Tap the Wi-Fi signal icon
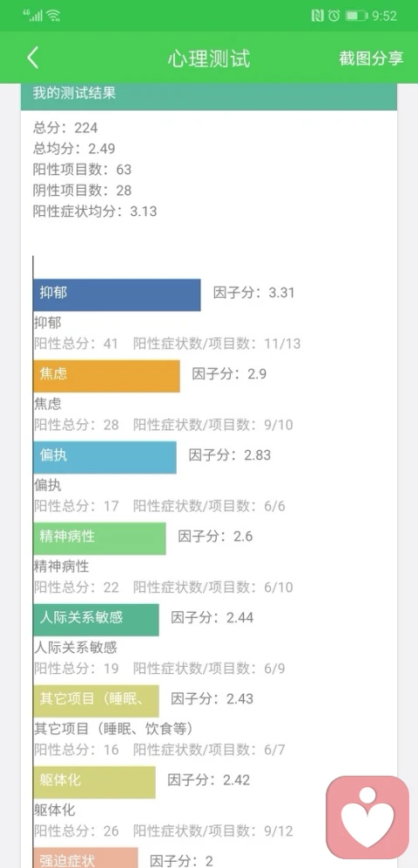The image size is (418, 868). (x=53, y=16)
